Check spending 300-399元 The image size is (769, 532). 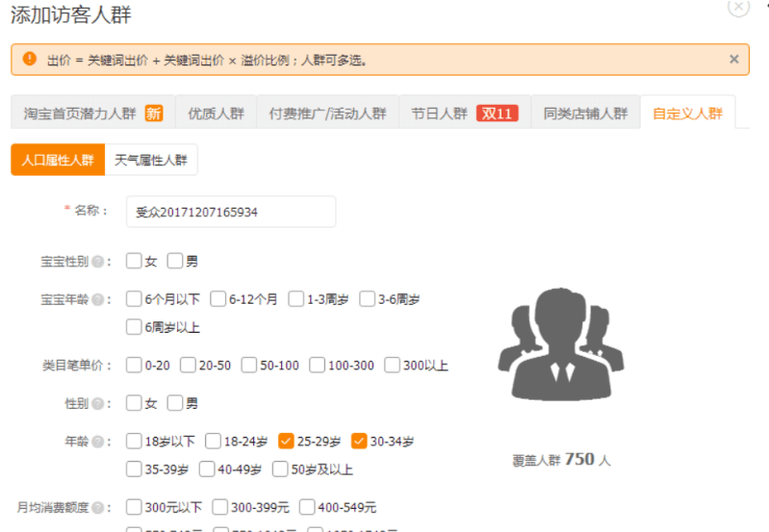pos(220,507)
